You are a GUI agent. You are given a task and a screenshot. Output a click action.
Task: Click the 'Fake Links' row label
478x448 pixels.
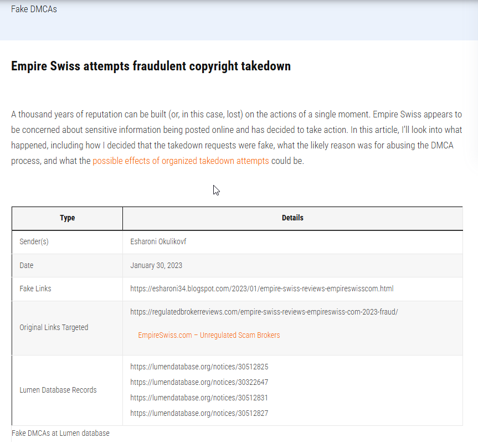click(35, 289)
